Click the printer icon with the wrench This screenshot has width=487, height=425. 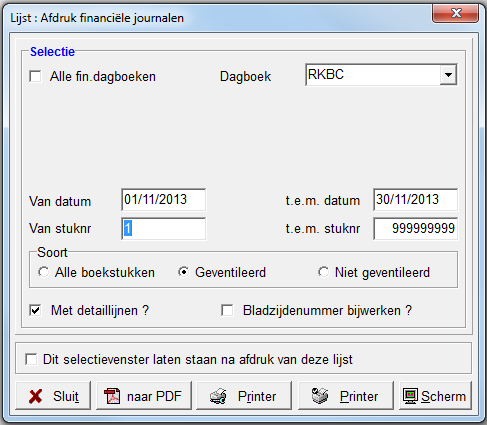(x=218, y=396)
